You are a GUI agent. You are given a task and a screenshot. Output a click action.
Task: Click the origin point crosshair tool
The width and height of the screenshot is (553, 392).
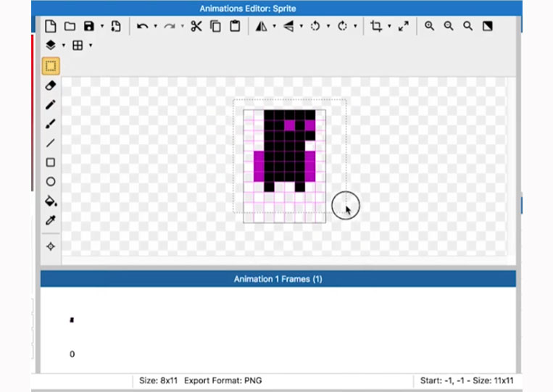point(51,246)
